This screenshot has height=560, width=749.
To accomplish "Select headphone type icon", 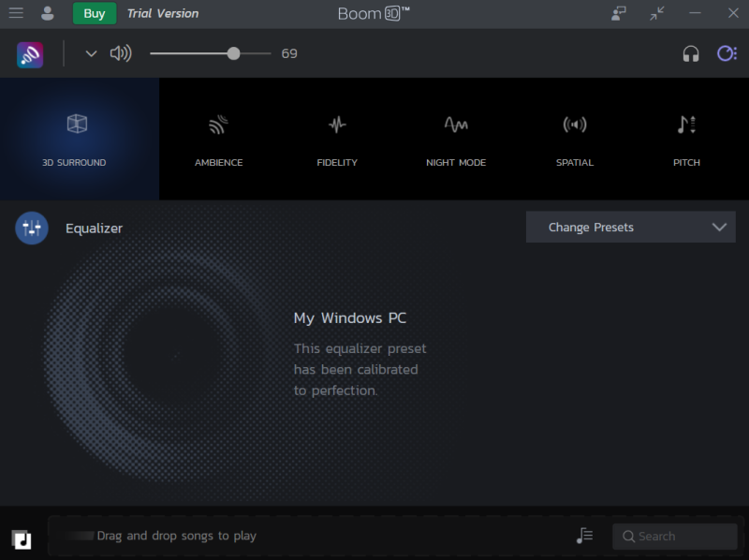I will point(691,53).
